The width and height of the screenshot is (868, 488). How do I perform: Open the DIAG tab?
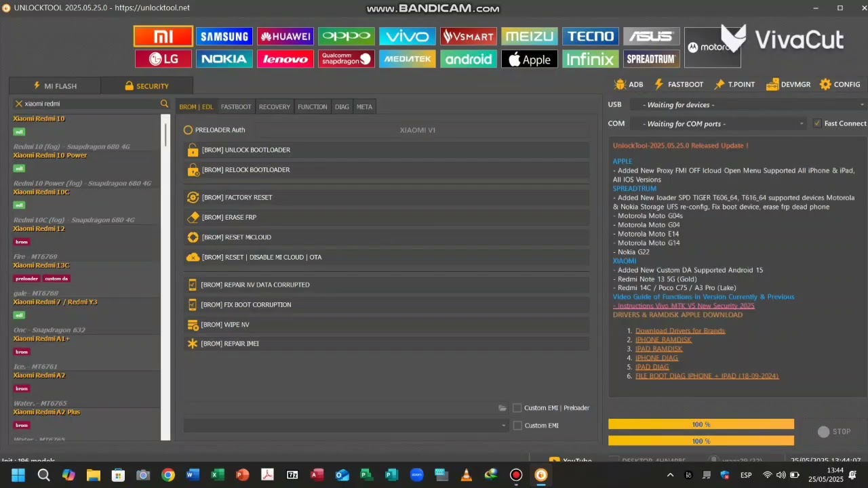342,107
